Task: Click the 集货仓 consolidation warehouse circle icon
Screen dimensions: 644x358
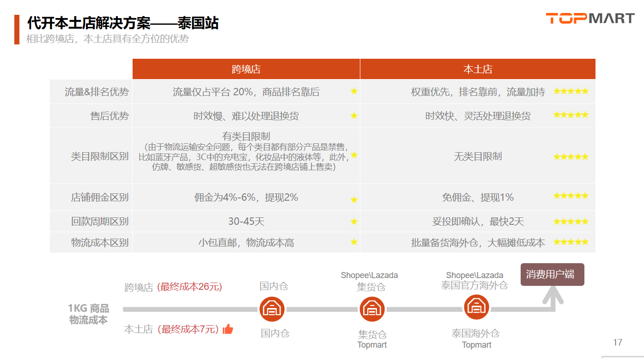Action: pyautogui.click(x=372, y=309)
